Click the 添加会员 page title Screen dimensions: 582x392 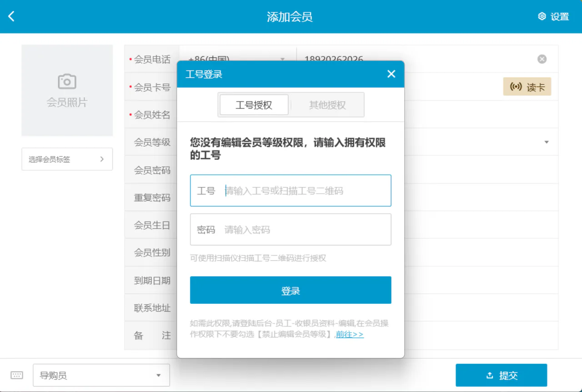[290, 17]
